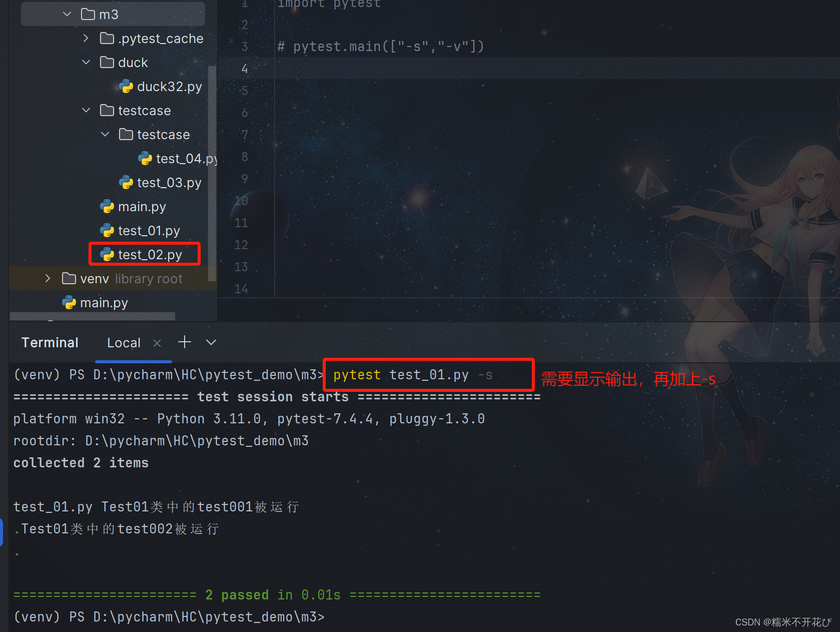
Task: Collapse the m3 folder
Action: pos(67,15)
